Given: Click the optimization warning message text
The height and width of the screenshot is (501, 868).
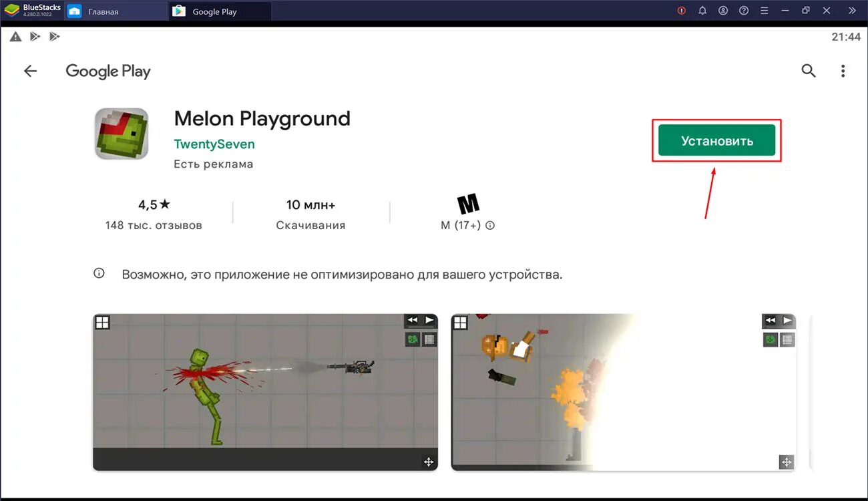Looking at the screenshot, I should [342, 274].
